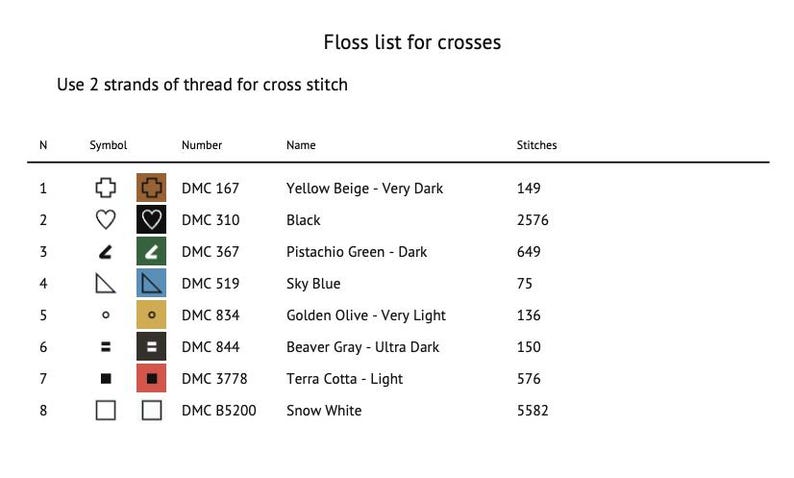
Task: Select the blue Sky Blue swatch
Action: click(x=151, y=284)
